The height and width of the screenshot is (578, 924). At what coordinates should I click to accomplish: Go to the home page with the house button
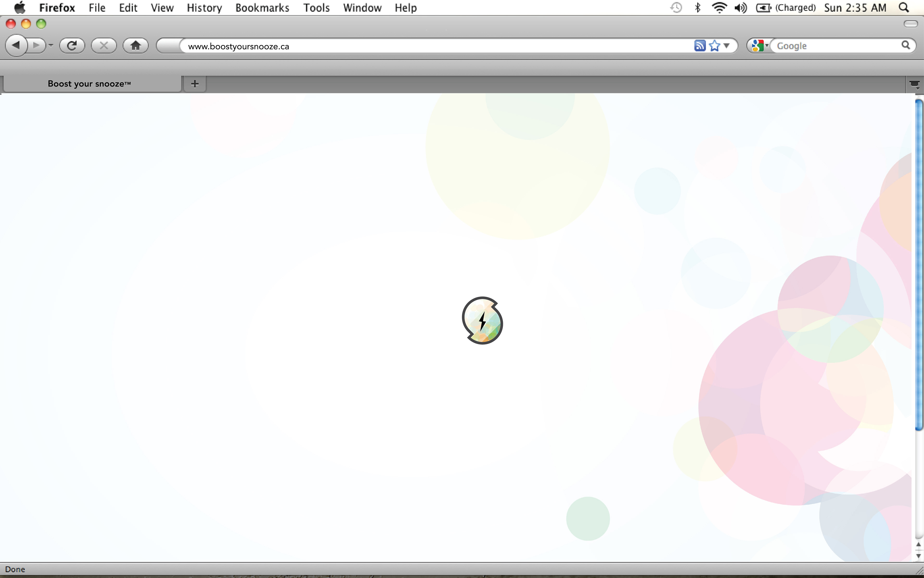point(135,46)
